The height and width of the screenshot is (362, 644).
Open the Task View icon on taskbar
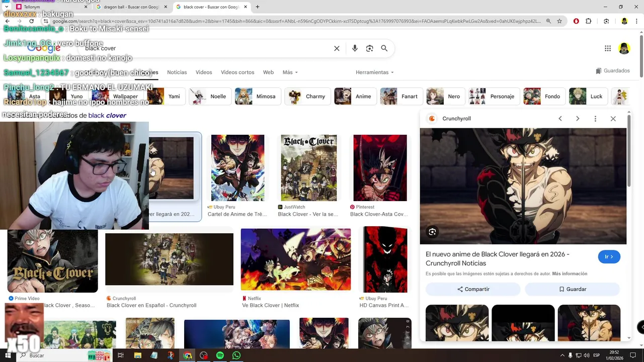click(x=121, y=355)
